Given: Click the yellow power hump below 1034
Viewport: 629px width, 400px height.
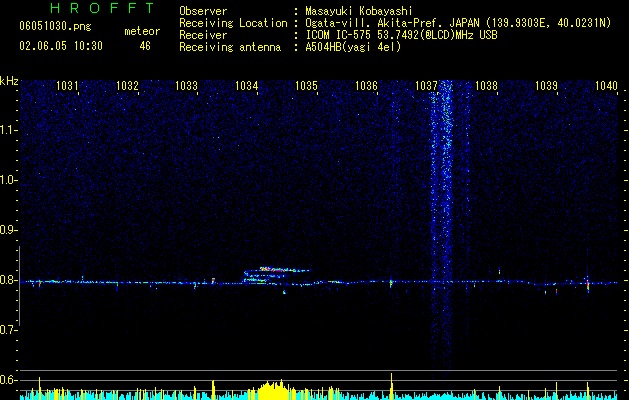Looking at the screenshot, I should coord(272,390).
